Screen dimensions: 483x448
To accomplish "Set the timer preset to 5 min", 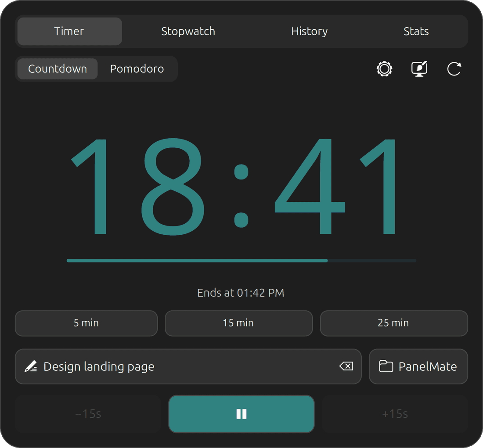I will 86,323.
